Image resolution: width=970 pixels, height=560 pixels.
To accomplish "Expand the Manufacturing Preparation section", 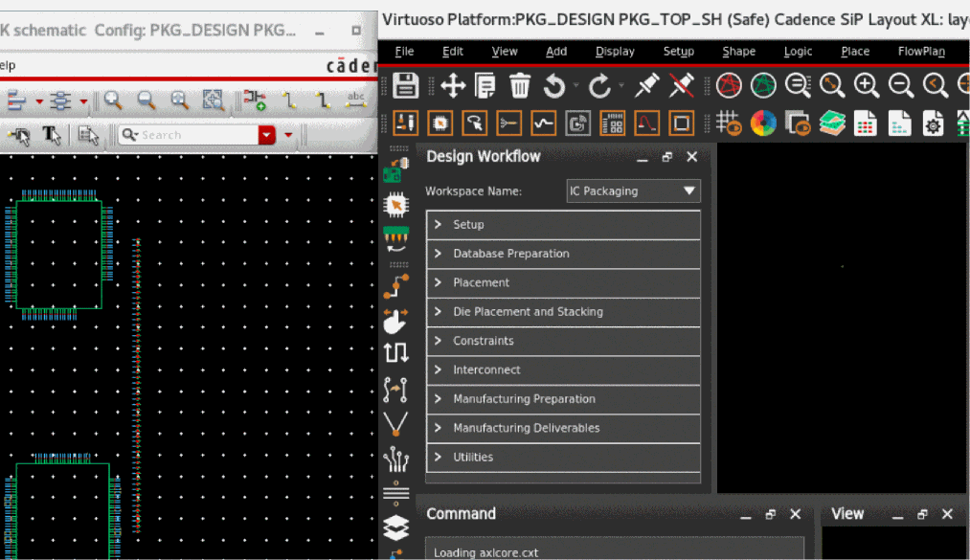I will [563, 398].
